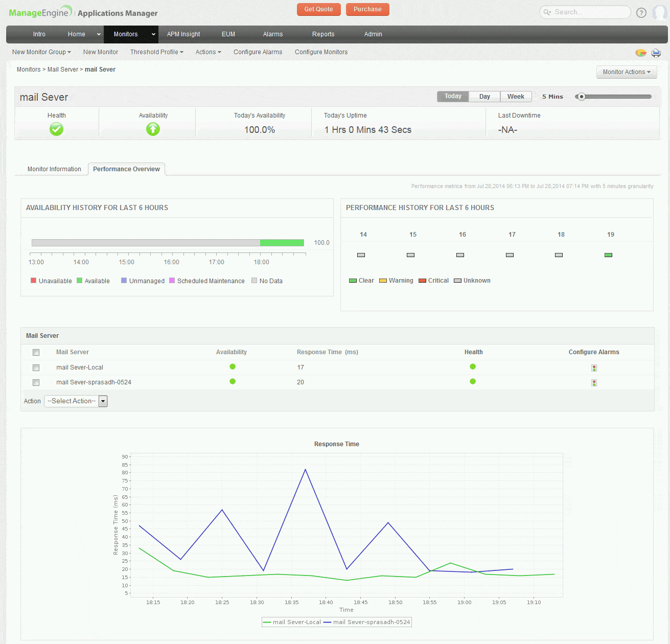Open the Admin menu
The width and height of the screenshot is (670, 644).
(373, 34)
